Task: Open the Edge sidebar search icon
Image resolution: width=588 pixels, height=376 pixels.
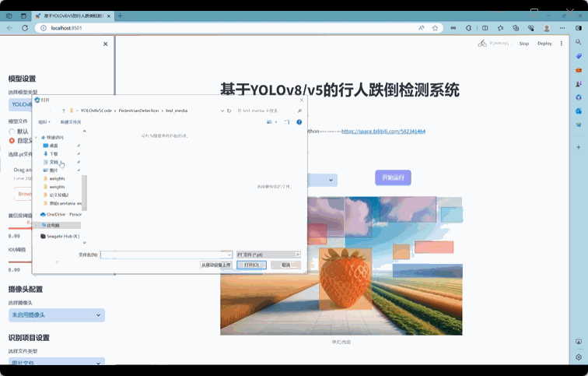Action: [578, 42]
